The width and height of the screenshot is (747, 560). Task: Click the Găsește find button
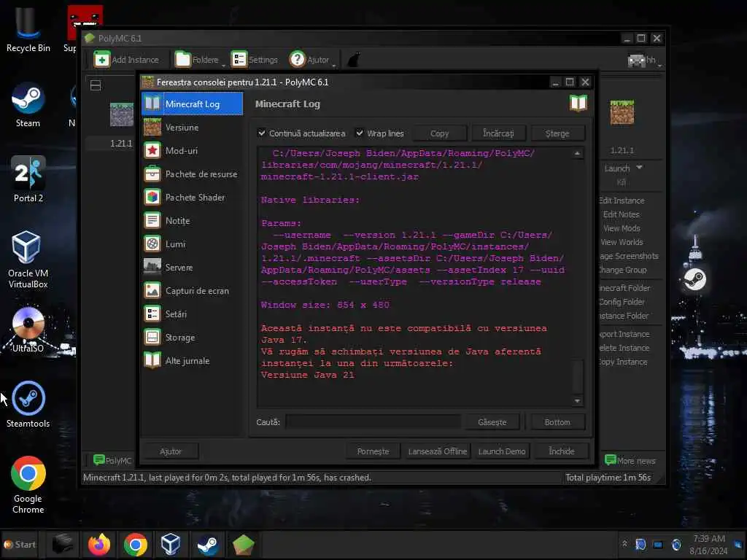pyautogui.click(x=492, y=422)
